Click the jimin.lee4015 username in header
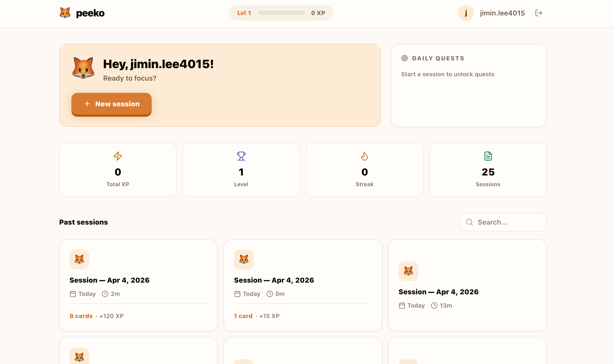 pos(502,13)
